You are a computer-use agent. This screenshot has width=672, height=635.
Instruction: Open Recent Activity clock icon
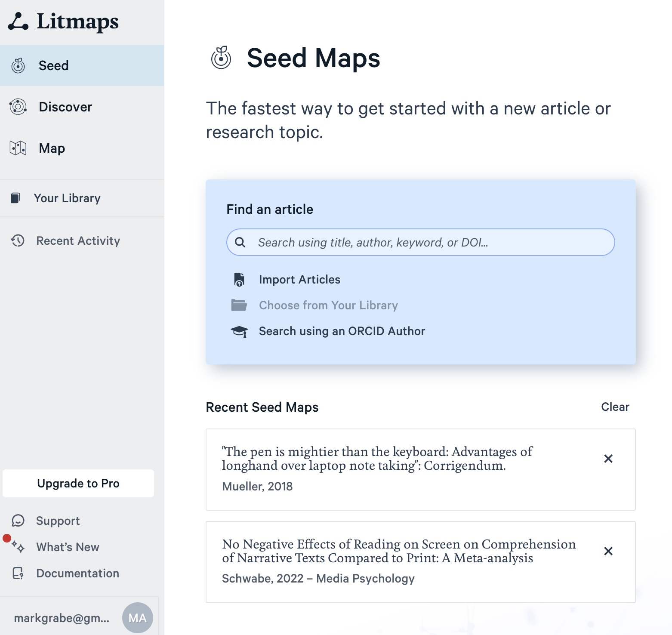coord(18,240)
